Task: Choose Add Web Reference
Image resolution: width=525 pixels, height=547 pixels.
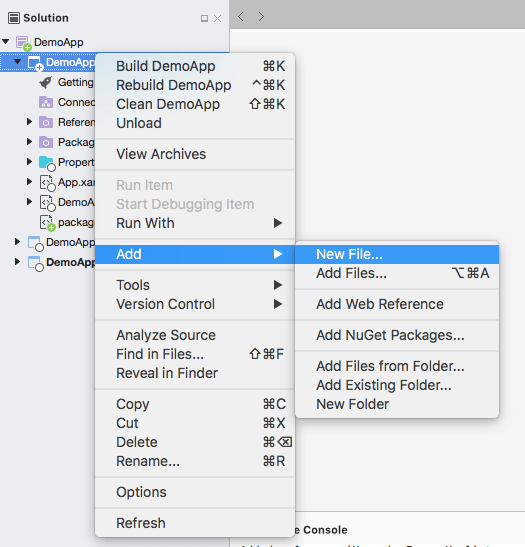Action: [397, 304]
